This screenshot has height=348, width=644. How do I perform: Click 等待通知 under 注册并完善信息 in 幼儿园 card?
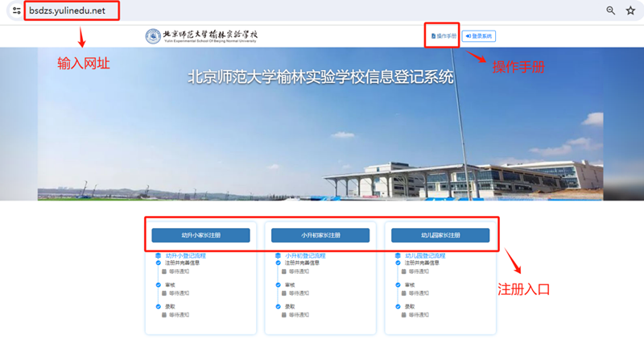(x=419, y=271)
